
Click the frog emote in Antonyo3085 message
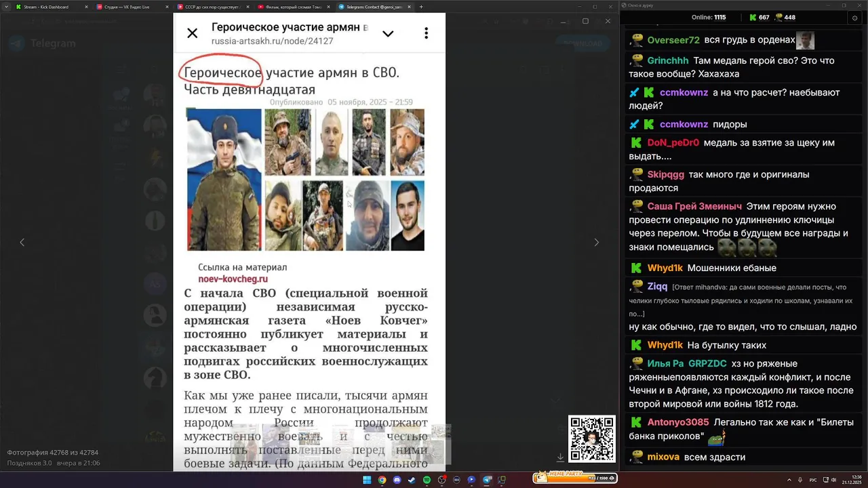[x=717, y=438]
